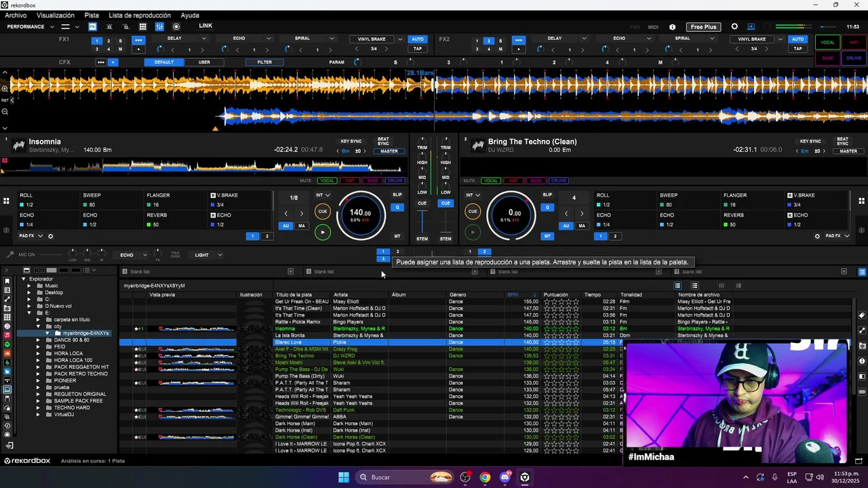Halve the deck 1 loop size with left arrow
The width and height of the screenshot is (868, 488).
pos(286,213)
